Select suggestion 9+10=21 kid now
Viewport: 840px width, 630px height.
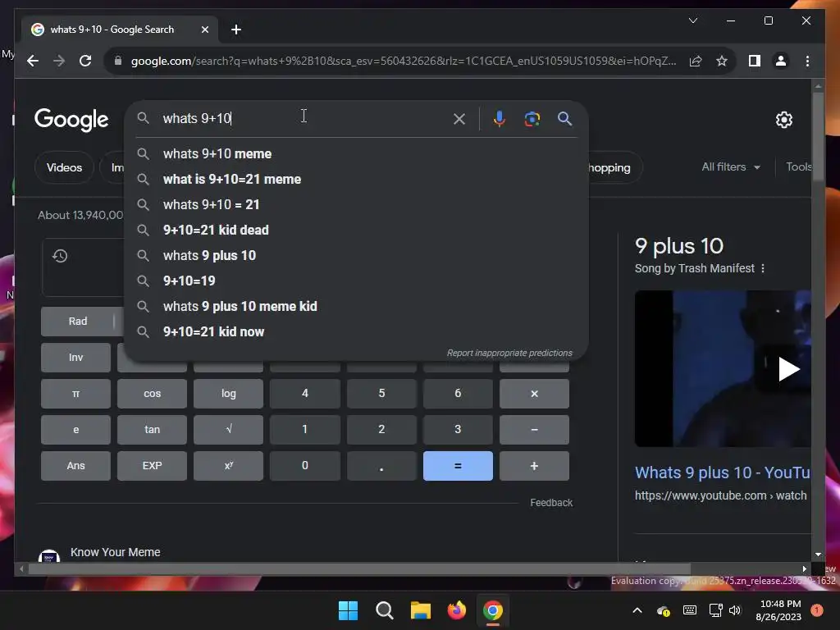(356, 331)
